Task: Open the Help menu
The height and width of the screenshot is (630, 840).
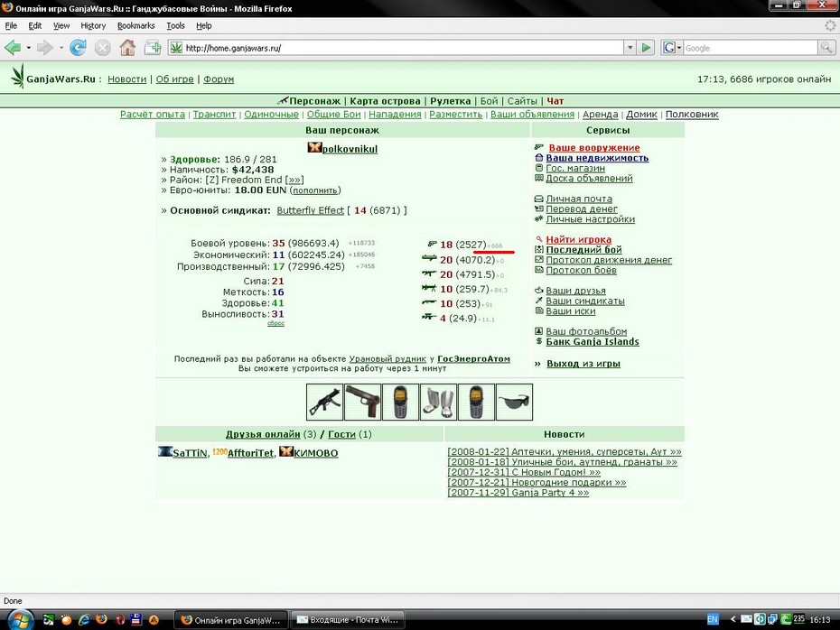Action: click(203, 25)
